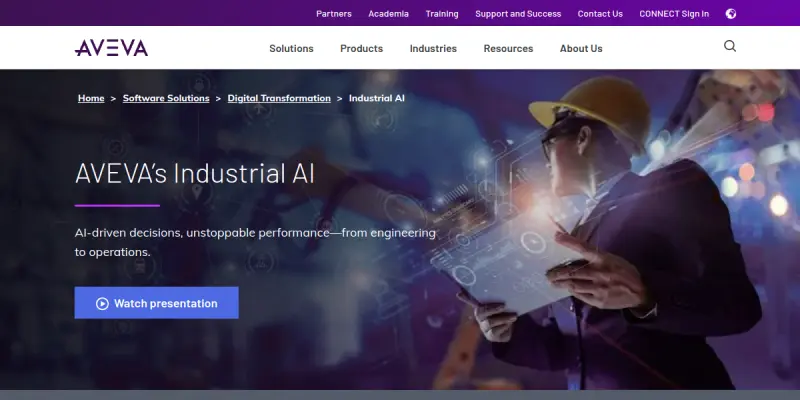The image size is (800, 400).
Task: Open Digital Transformation breadcrumb
Action: coord(279,98)
